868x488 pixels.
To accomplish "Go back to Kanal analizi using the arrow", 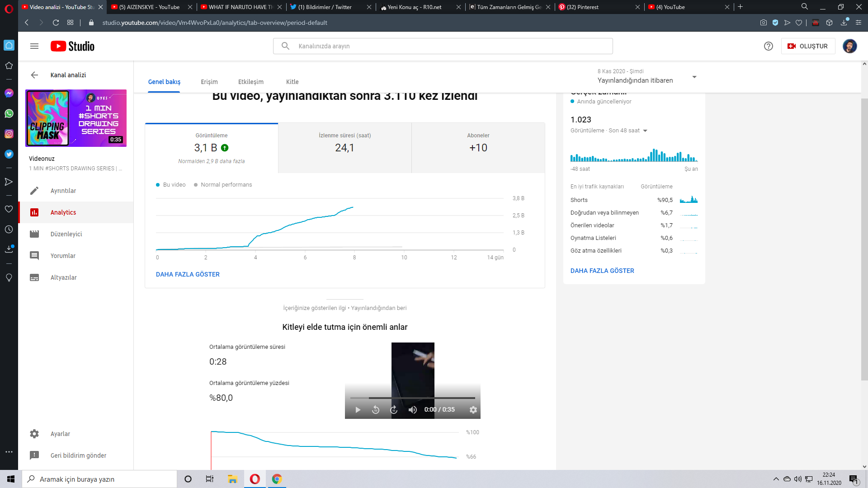I will (34, 75).
